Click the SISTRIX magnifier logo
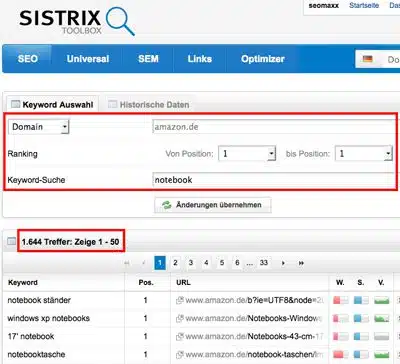 pos(120,21)
